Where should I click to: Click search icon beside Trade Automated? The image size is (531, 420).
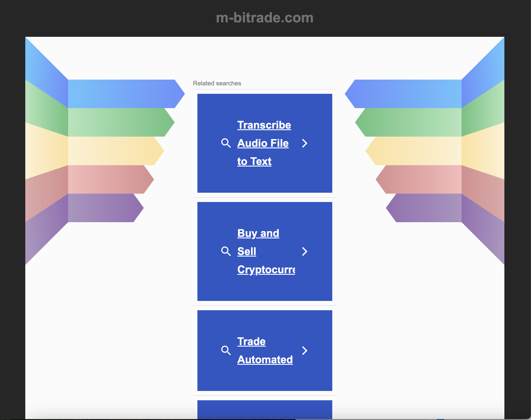[x=226, y=350]
